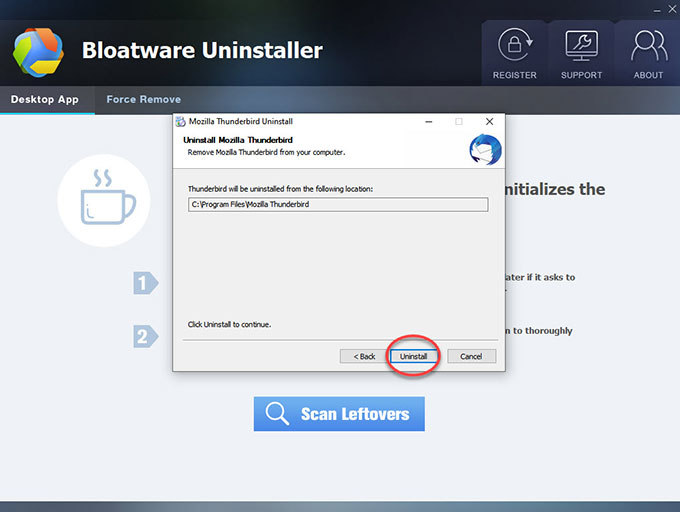The width and height of the screenshot is (680, 512).
Task: Click the Bloatware Uninstaller logo
Action: point(39,52)
